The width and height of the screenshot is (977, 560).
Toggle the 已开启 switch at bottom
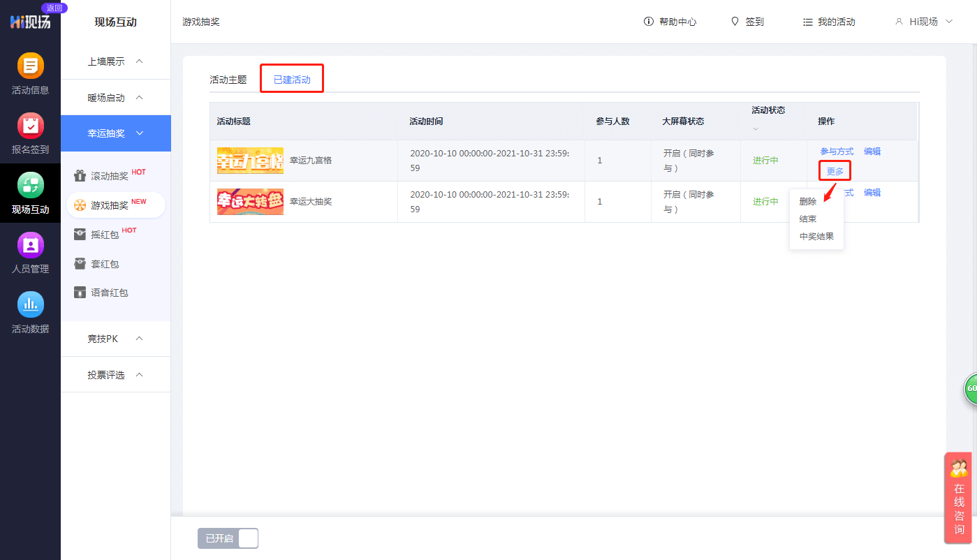point(228,538)
